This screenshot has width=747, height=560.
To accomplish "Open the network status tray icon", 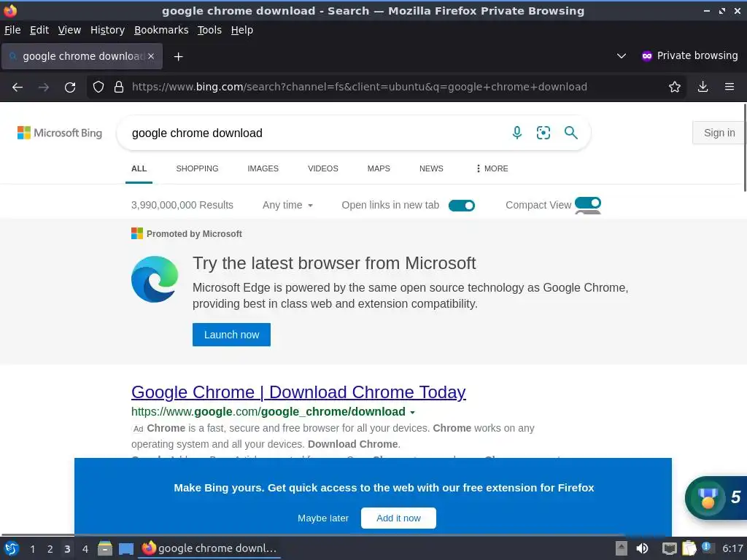I will point(670,548).
